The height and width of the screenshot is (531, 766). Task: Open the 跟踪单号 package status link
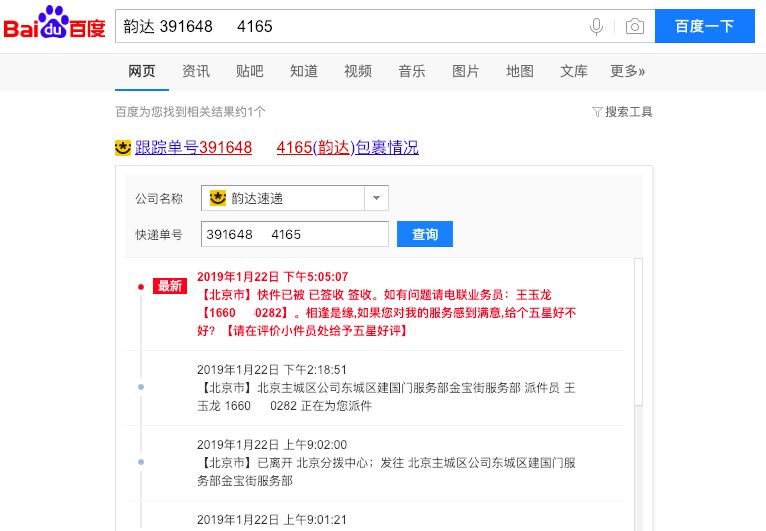[x=277, y=148]
